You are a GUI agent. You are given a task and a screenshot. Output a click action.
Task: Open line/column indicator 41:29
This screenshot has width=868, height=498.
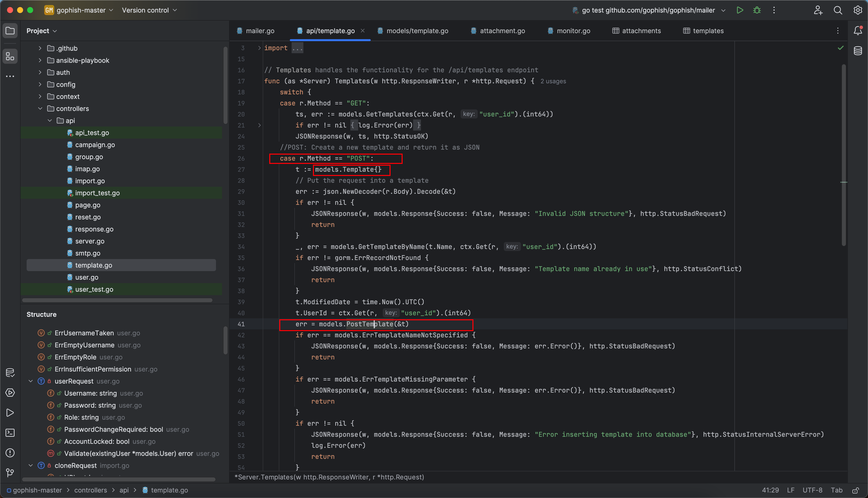point(770,490)
